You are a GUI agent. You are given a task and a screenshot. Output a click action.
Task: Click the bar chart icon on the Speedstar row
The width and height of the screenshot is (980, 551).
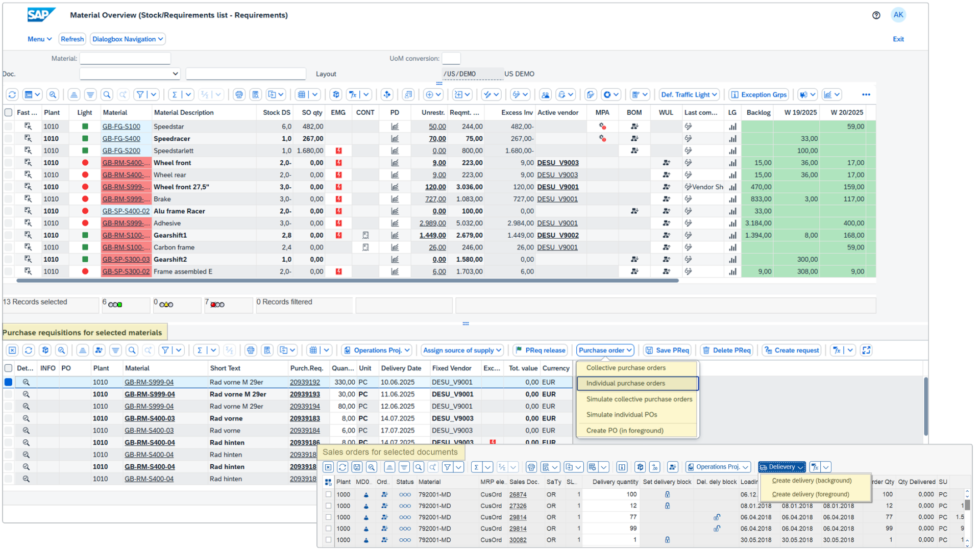pyautogui.click(x=733, y=126)
